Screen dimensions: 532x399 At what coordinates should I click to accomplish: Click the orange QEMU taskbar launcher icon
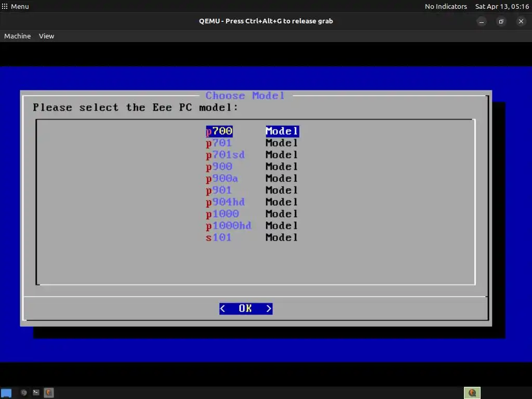[49, 393]
